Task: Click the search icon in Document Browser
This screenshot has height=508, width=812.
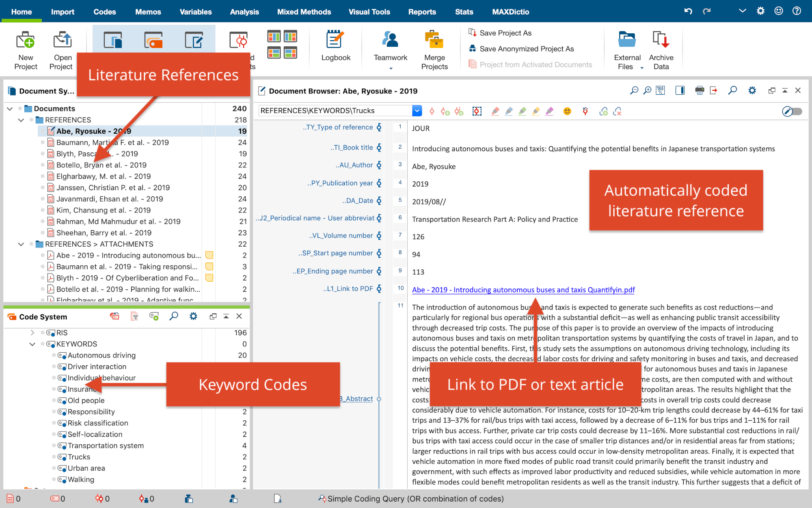Action: point(732,91)
